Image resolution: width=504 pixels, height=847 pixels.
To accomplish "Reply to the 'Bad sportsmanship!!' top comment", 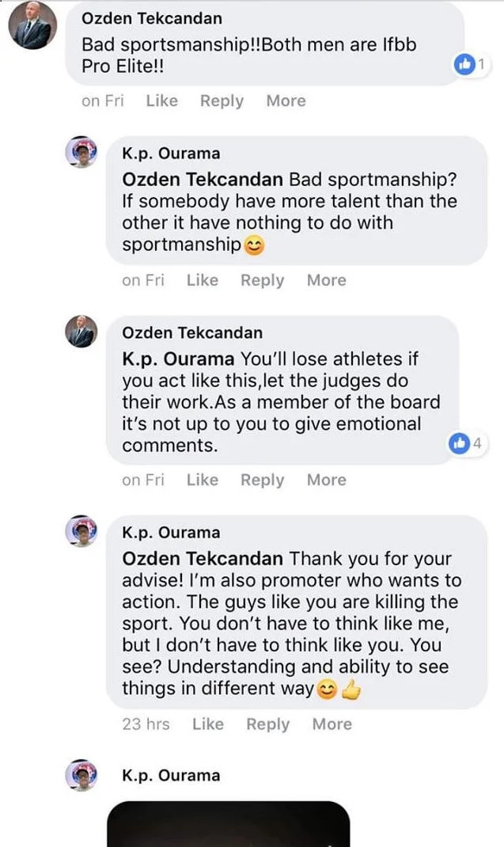I will tap(222, 101).
